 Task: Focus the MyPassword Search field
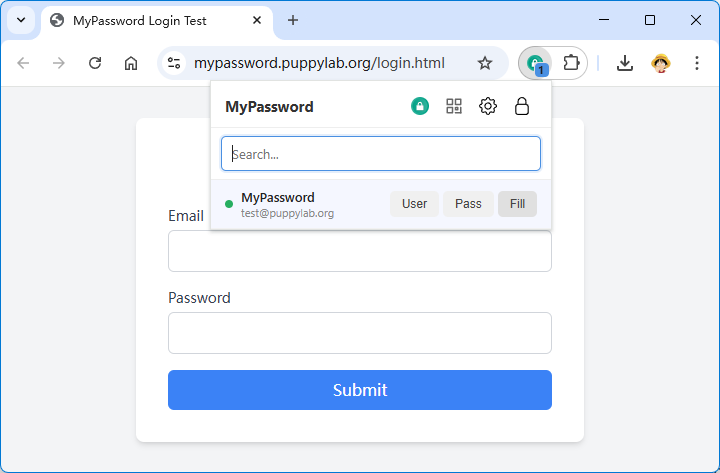381,154
